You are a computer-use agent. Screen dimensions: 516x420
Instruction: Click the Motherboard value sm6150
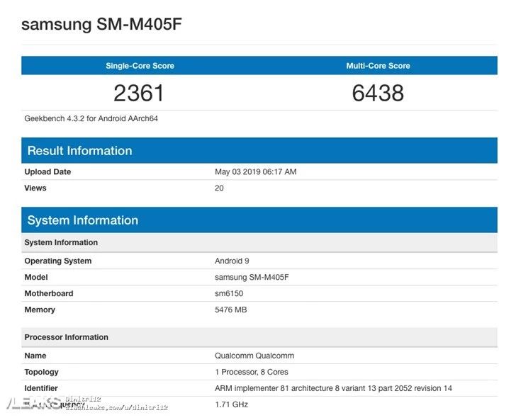(x=229, y=293)
